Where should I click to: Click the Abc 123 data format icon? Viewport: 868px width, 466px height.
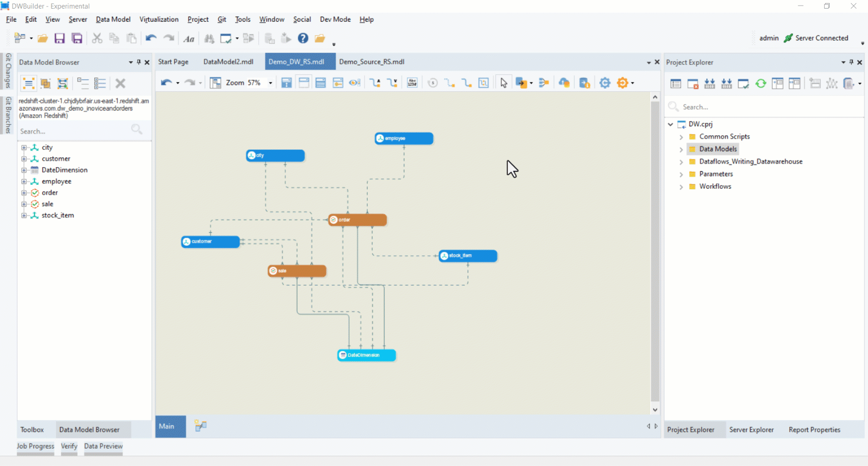(x=412, y=83)
